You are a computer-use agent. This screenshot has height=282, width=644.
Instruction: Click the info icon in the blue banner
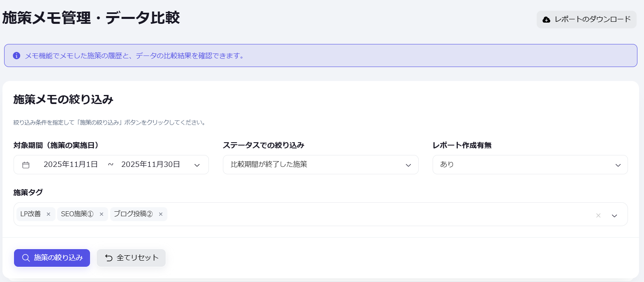16,55
